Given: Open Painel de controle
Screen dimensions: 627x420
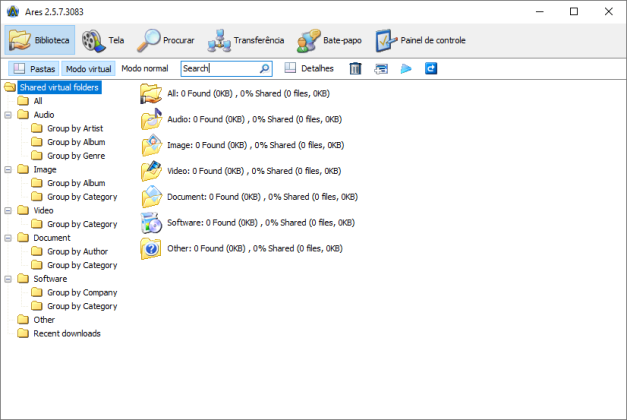Looking at the screenshot, I should coord(420,40).
